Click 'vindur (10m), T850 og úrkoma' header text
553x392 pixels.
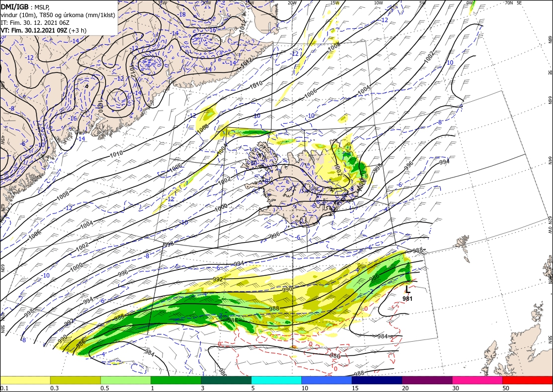58,15
